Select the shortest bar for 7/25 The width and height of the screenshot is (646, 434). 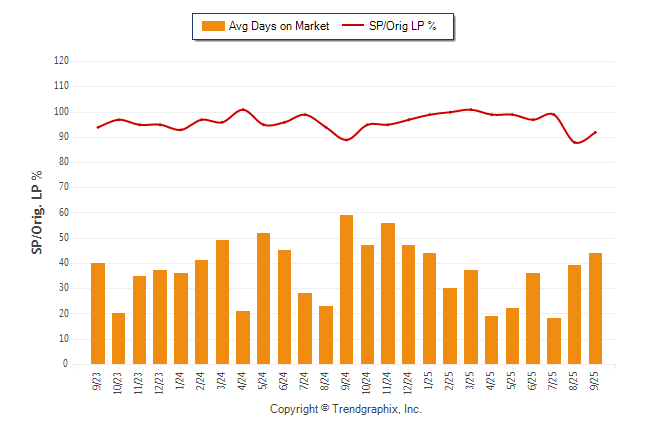point(554,341)
